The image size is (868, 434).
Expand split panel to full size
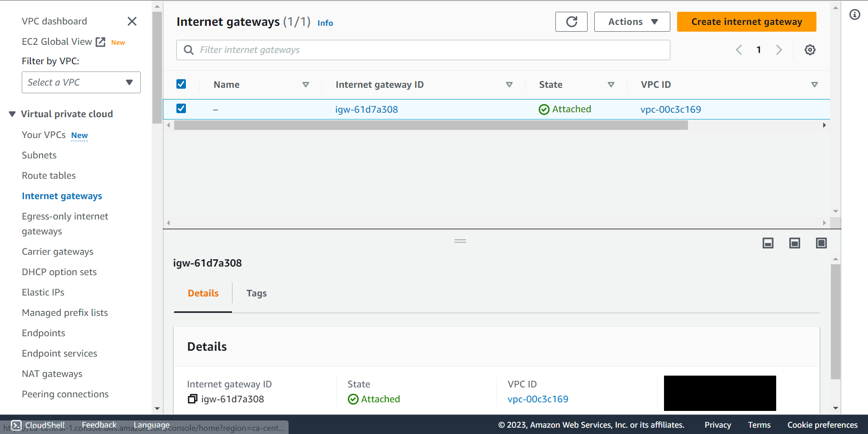point(821,243)
